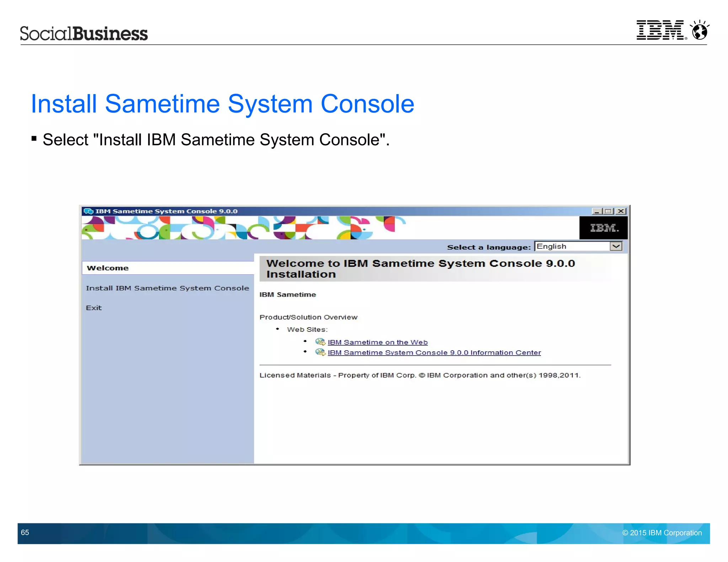The width and height of the screenshot is (728, 562).
Task: Choose Exit in the left menu
Action: pos(94,308)
